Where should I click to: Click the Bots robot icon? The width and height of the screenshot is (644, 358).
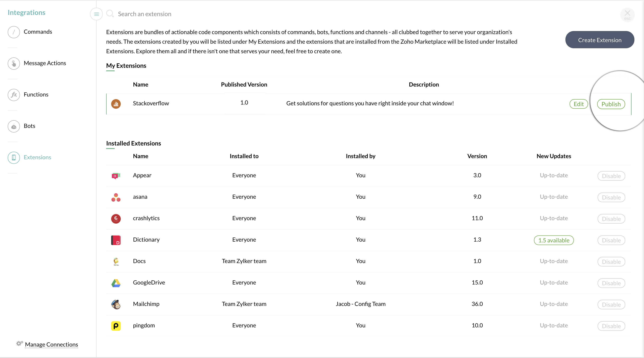(14, 126)
